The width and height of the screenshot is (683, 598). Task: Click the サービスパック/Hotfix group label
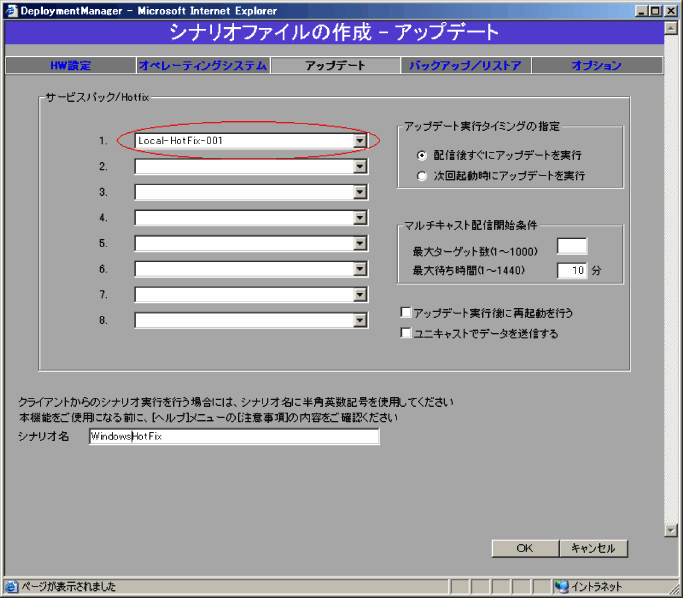pyautogui.click(x=98, y=97)
